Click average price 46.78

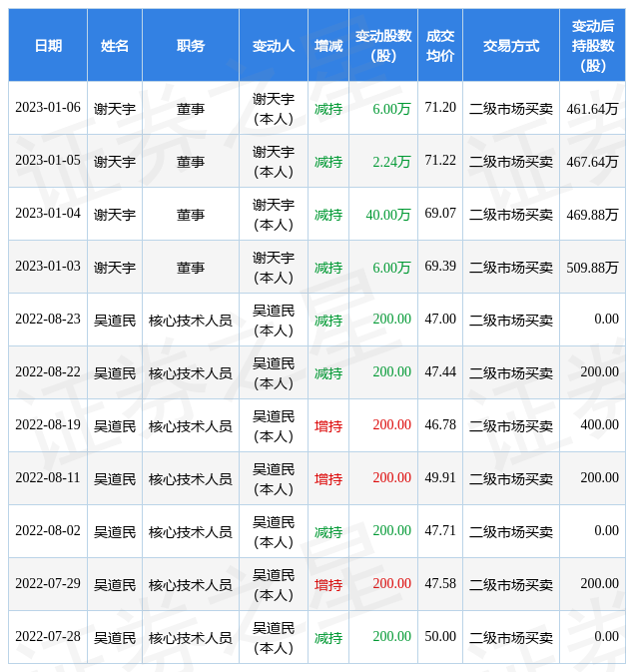coord(440,424)
